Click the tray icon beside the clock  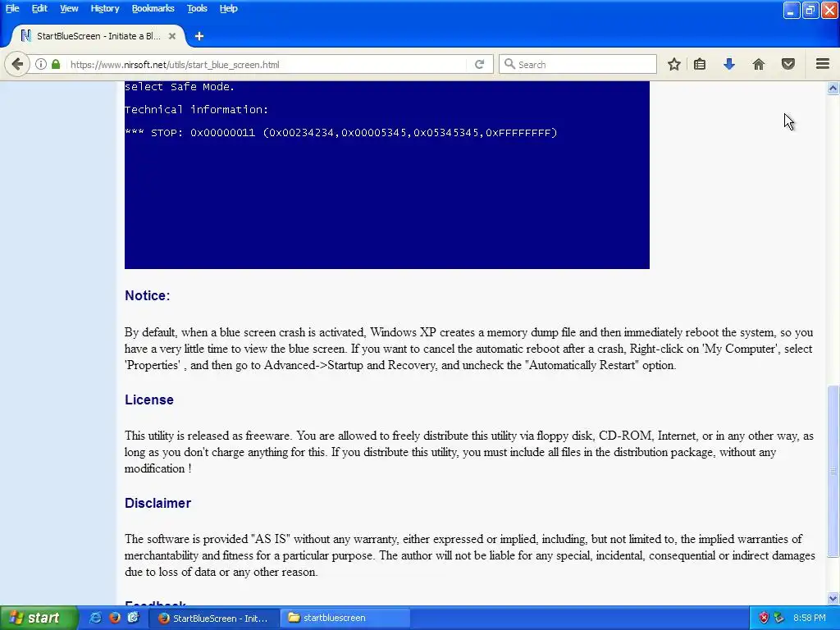tap(779, 618)
